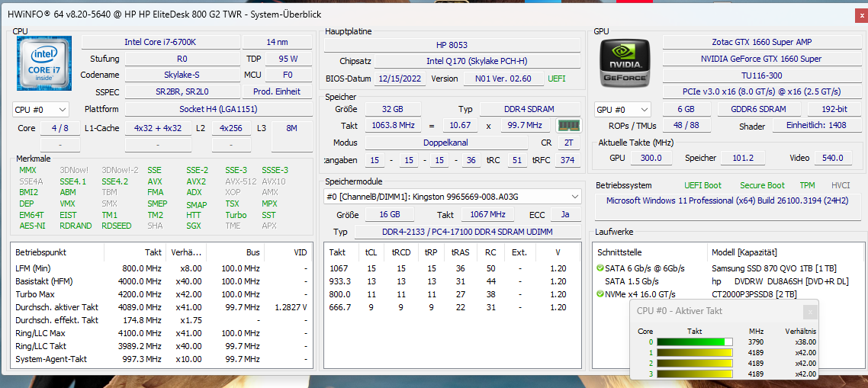This screenshot has width=868, height=388.
Task: Click the 'LFM (Min)' row label
Action: [x=34, y=268]
